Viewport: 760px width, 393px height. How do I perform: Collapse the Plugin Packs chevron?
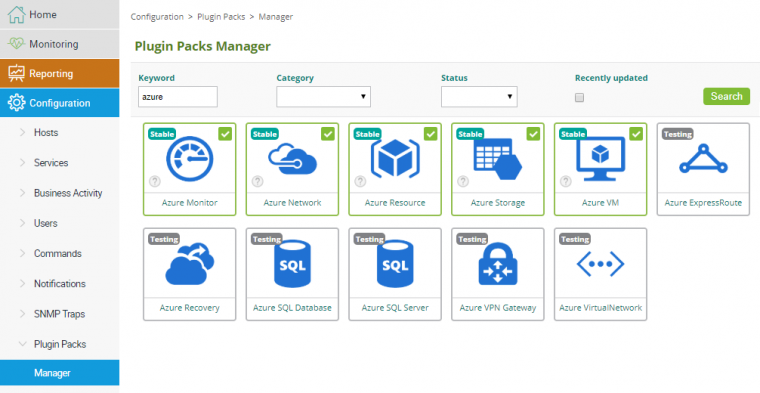(22, 344)
